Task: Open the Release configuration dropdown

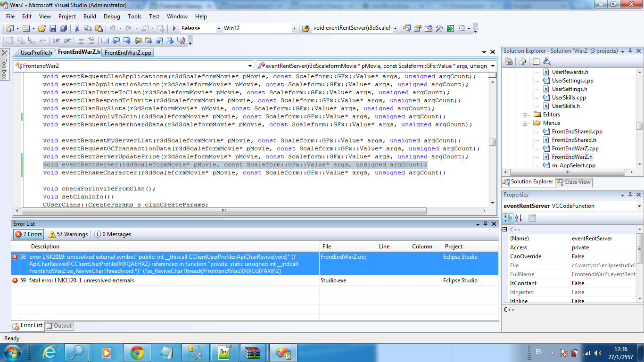Action: (219, 28)
